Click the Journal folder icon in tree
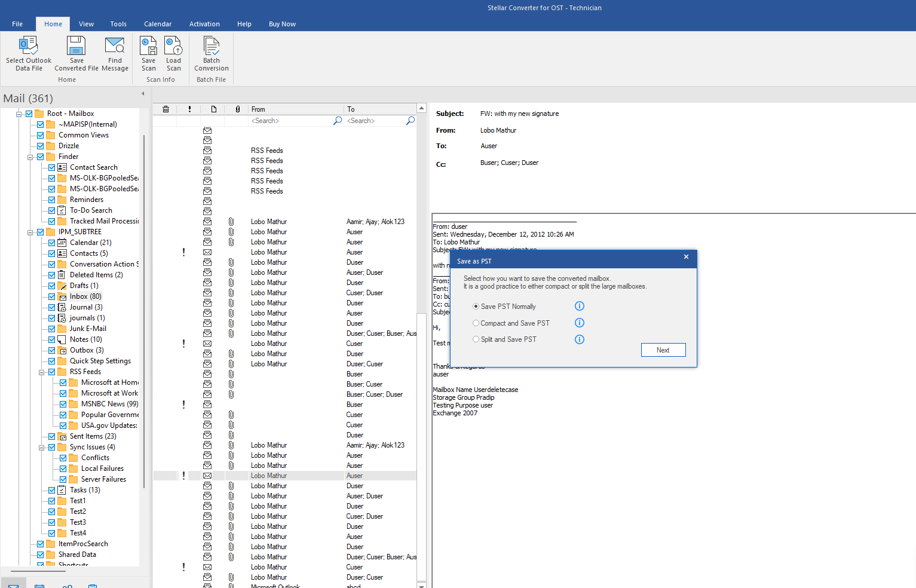 click(62, 307)
